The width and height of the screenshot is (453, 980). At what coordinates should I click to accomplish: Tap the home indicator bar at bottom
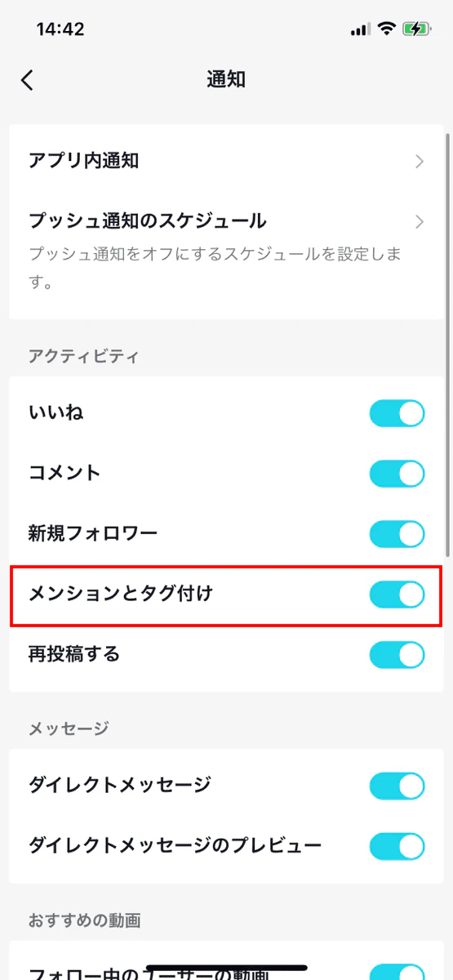point(226,970)
